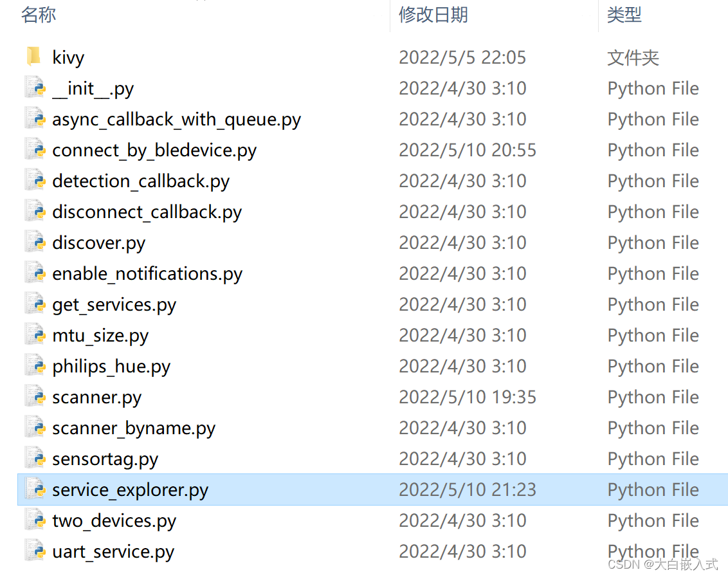Select the __init__.py file icon
Image resolution: width=728 pixels, height=577 pixels.
point(35,87)
